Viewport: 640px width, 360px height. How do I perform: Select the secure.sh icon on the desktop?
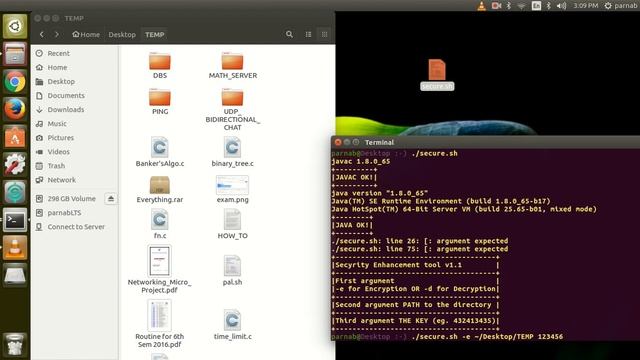[437, 74]
